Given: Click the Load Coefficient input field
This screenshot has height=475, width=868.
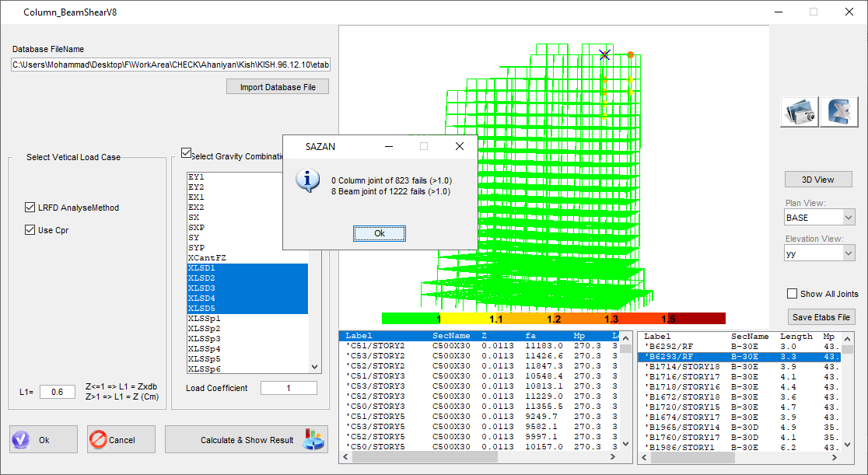Looking at the screenshot, I should coord(289,388).
